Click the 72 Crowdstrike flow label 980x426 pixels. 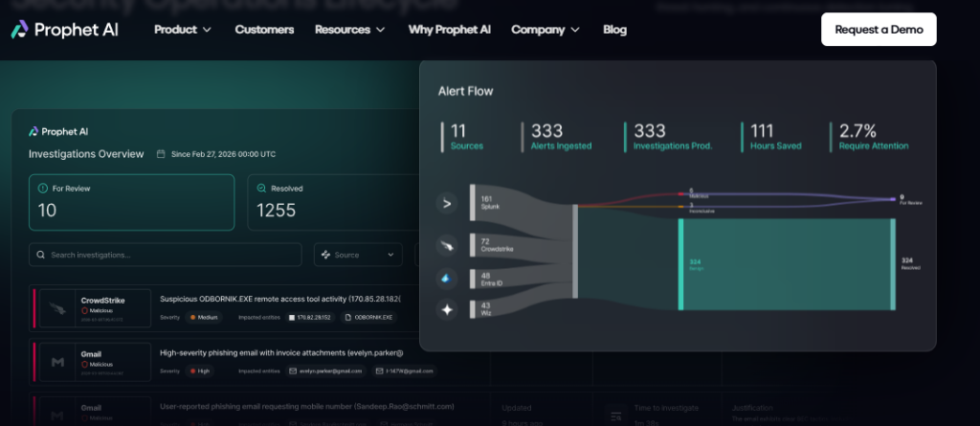pyautogui.click(x=497, y=244)
